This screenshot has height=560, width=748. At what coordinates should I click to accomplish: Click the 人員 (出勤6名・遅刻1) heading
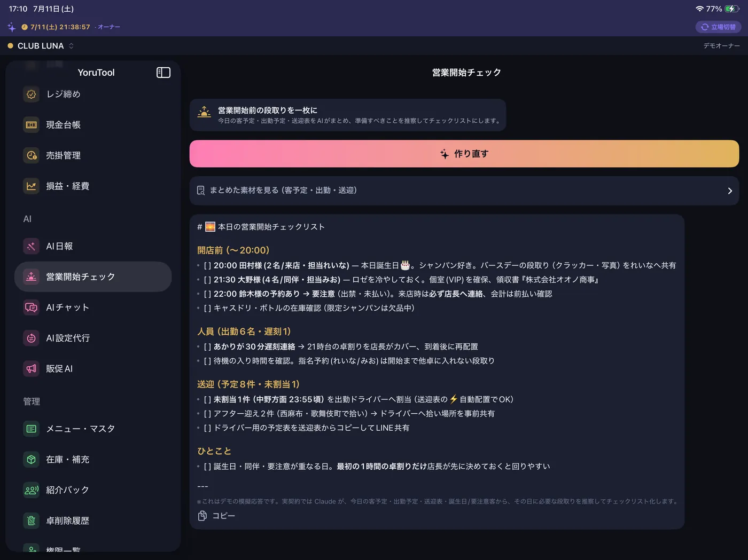coord(244,332)
